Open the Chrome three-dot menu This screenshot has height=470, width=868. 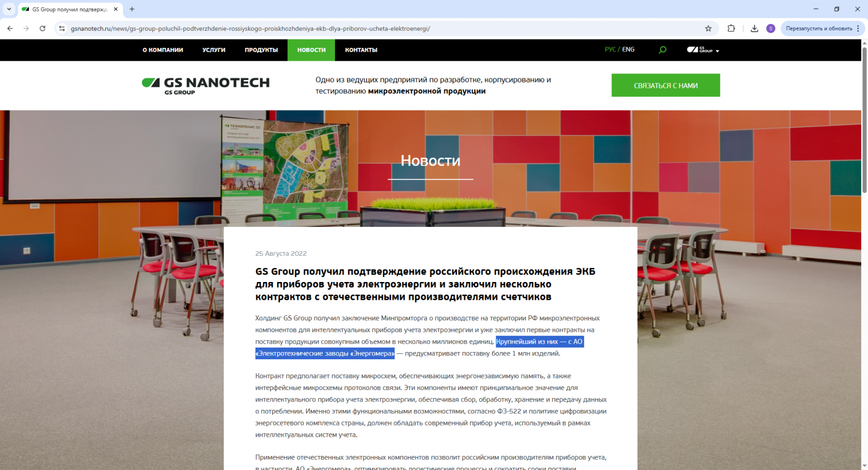[857, 28]
